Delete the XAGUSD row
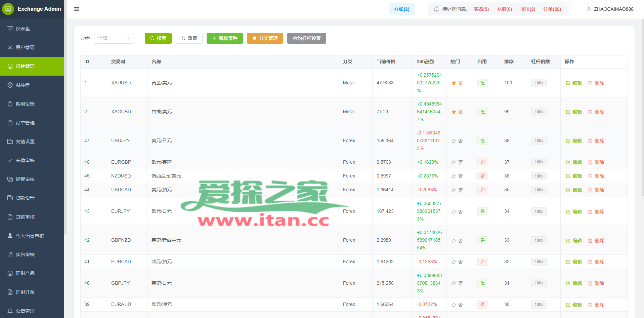 pos(596,112)
